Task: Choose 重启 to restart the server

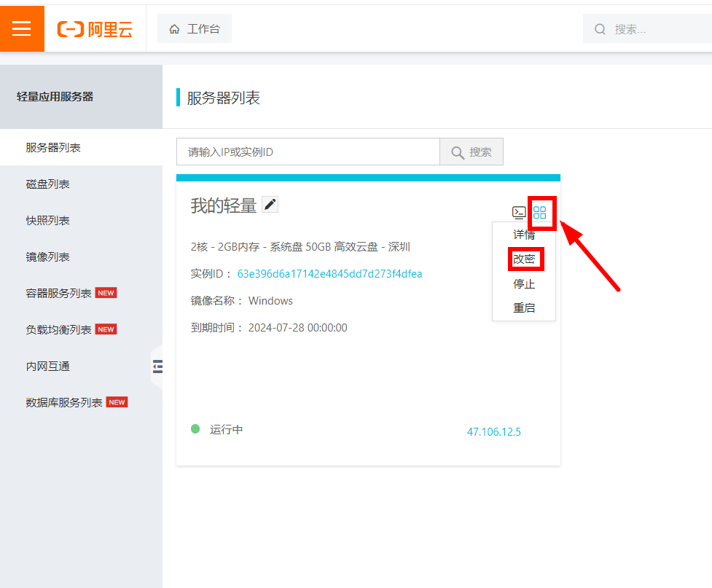Action: pos(524,308)
